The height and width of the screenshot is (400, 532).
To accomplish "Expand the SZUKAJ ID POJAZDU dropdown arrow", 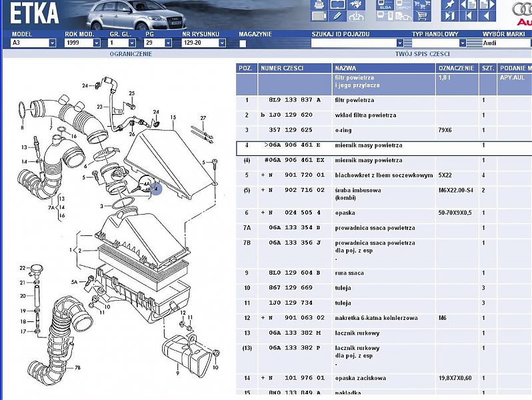I will click(400, 43).
